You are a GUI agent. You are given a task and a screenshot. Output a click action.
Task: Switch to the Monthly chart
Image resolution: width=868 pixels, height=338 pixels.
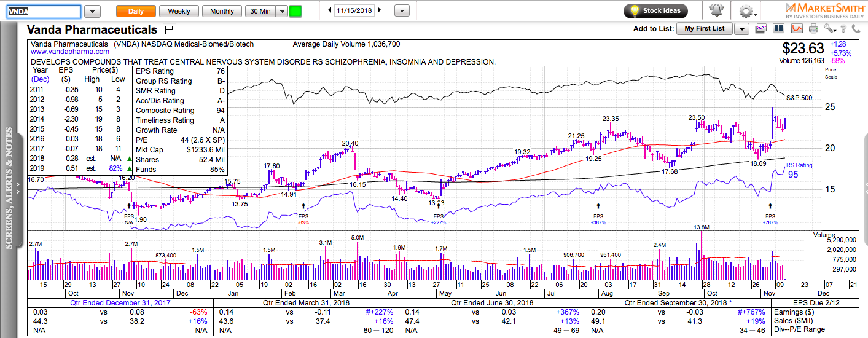(x=222, y=11)
